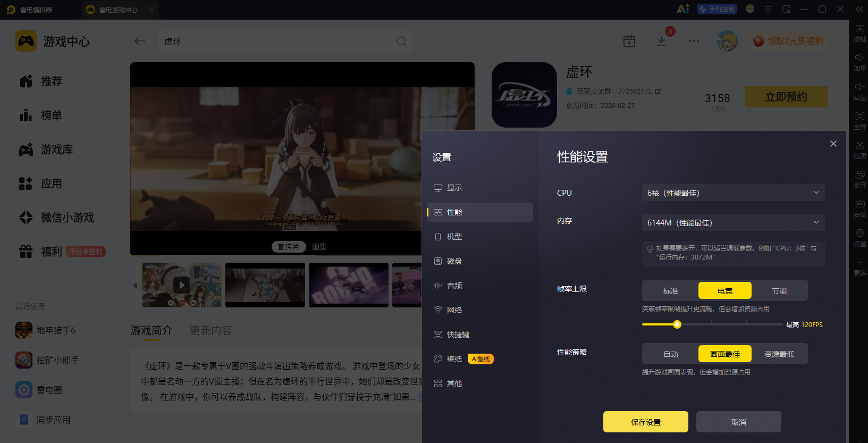868x443 pixels.
Task: Switch to the 游戏简介 tab
Action: tap(151, 330)
